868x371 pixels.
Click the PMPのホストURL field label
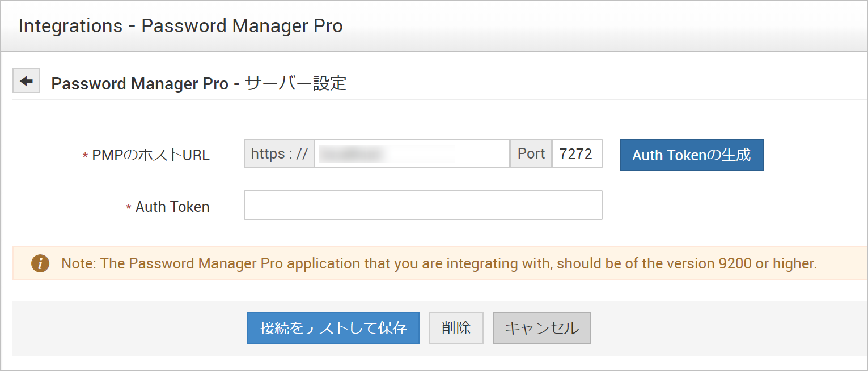[151, 156]
